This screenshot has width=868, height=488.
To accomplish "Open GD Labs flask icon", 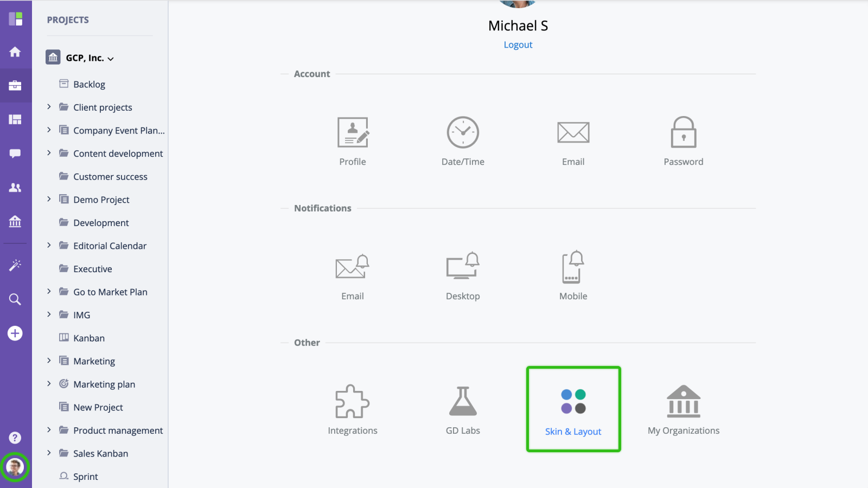I will pyautogui.click(x=463, y=410).
